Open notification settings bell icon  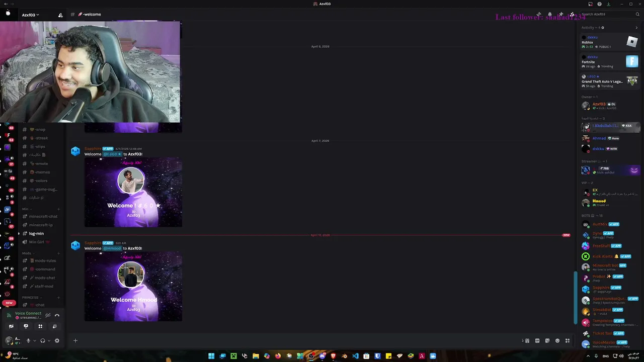[550, 14]
